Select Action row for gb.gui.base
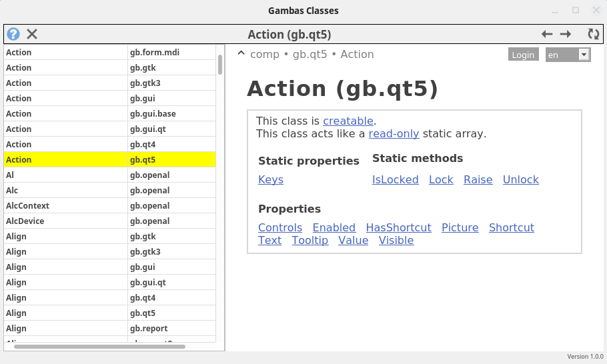Image resolution: width=607 pixels, height=364 pixels. (110, 114)
